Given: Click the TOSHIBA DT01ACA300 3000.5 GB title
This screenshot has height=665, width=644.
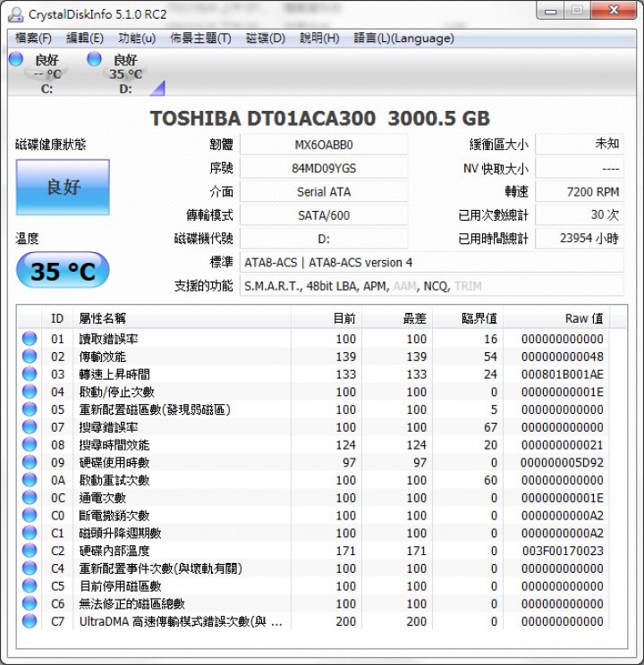Looking at the screenshot, I should click(x=320, y=118).
